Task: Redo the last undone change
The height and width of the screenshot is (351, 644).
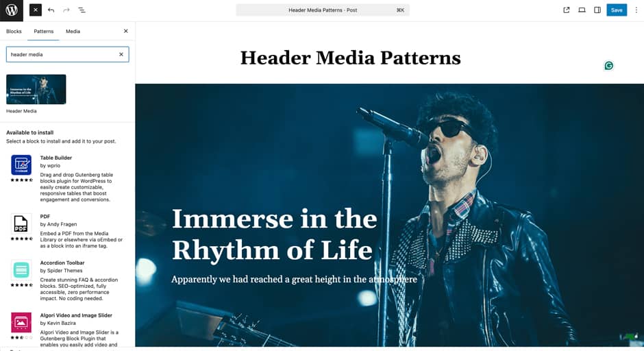Action: coord(66,10)
